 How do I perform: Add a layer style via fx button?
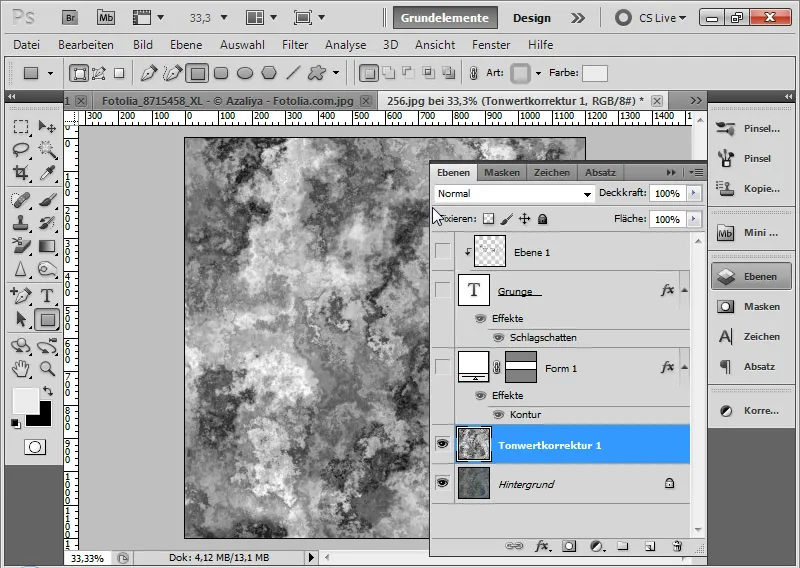click(542, 546)
